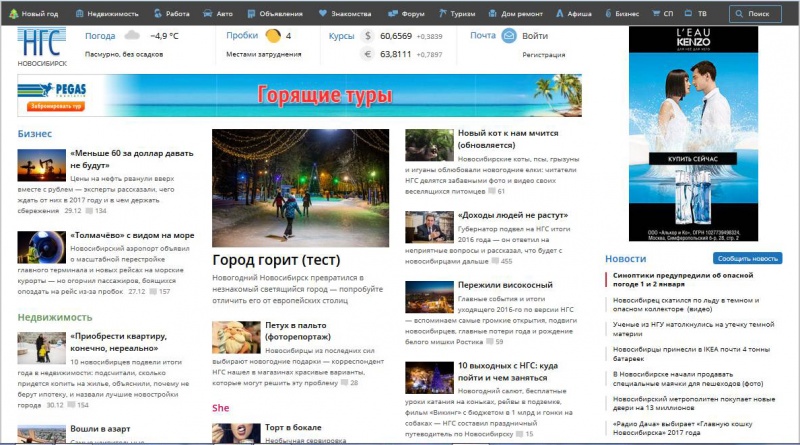The width and height of the screenshot is (800, 445).
Task: Click the ice skating park photo
Action: coord(300,187)
